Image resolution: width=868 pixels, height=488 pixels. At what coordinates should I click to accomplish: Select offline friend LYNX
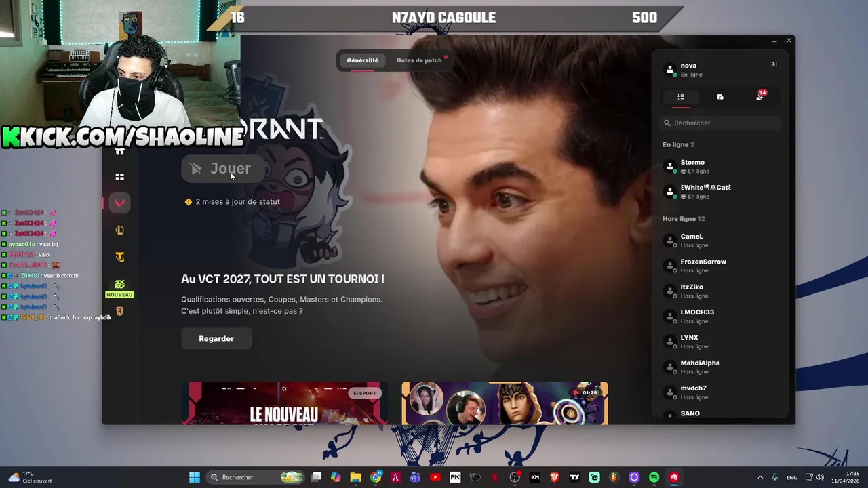coord(720,342)
